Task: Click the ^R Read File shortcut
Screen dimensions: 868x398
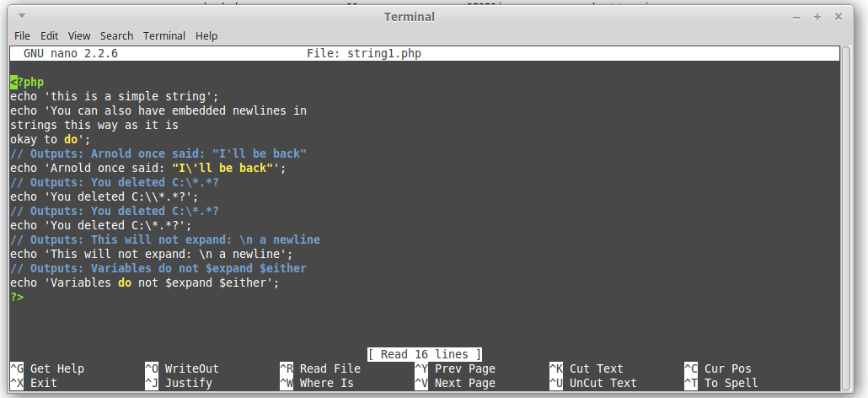Action: point(320,368)
